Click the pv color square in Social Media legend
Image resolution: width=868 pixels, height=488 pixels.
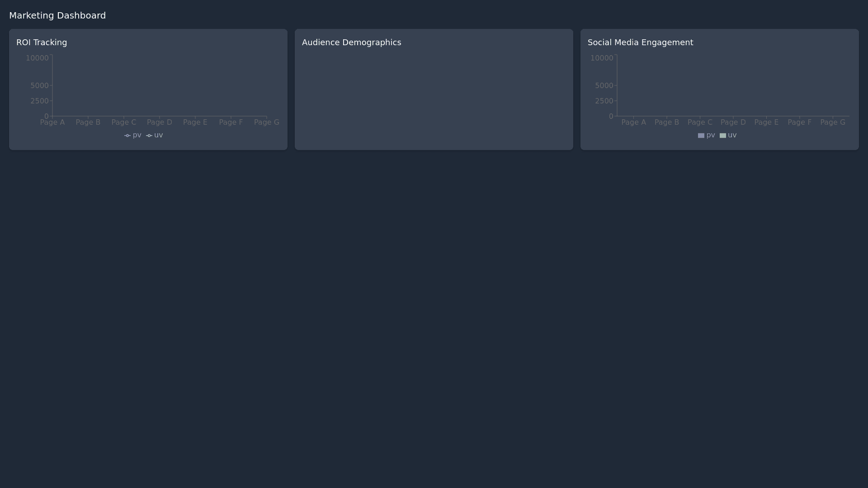tap(701, 136)
